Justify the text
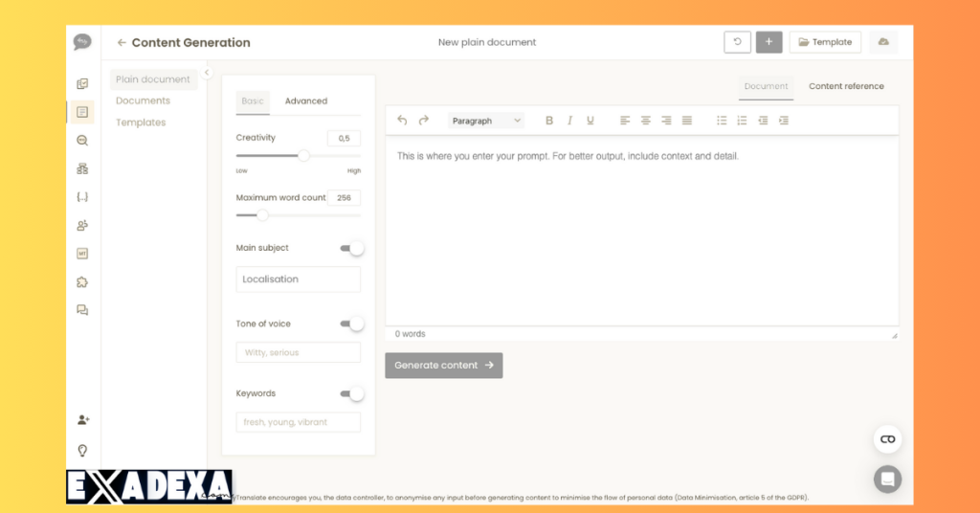The image size is (980, 513). 687,121
